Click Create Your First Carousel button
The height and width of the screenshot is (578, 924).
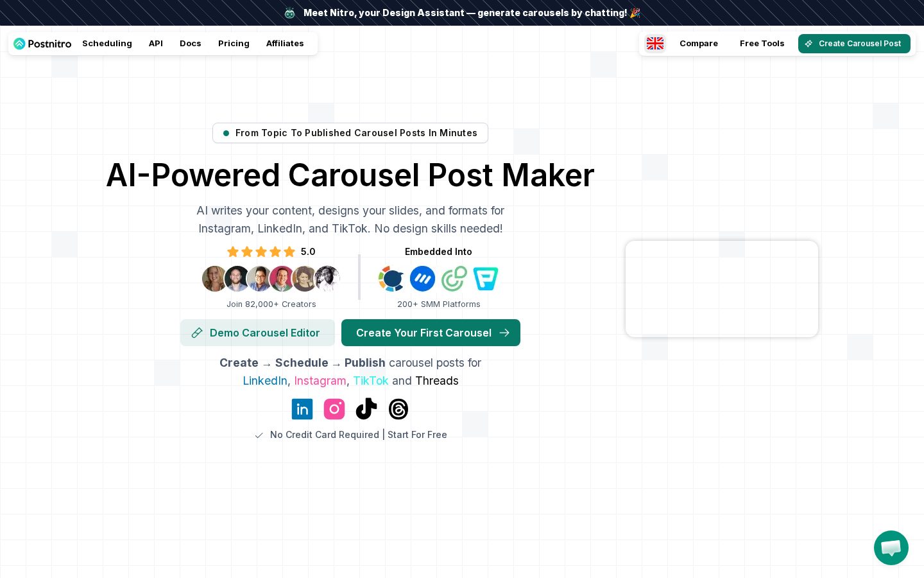click(x=431, y=333)
